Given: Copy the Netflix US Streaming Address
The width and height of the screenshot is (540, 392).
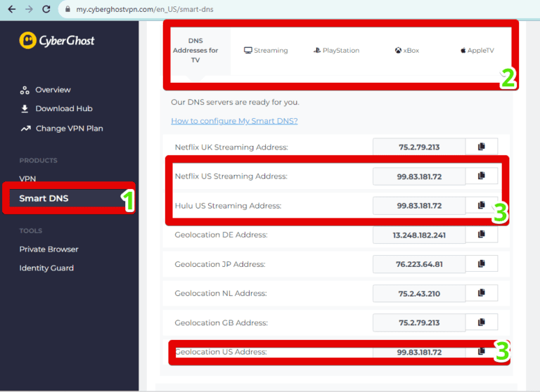Looking at the screenshot, I should [482, 176].
